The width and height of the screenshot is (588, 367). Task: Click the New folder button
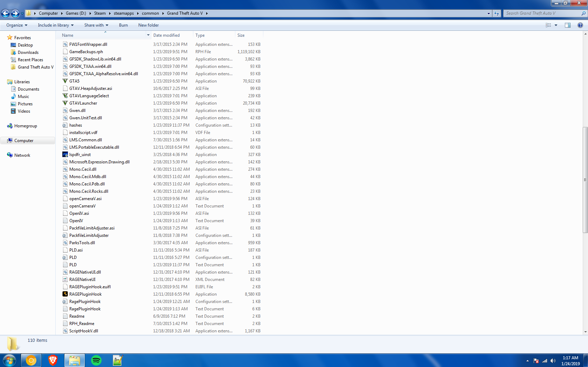[x=148, y=25]
